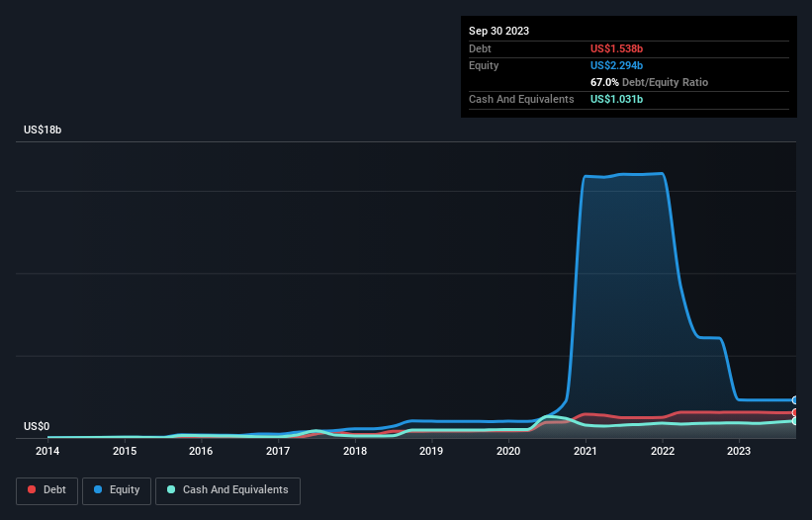Click the Debt row label in tooltip
Screen dimensions: 812x520
point(480,48)
